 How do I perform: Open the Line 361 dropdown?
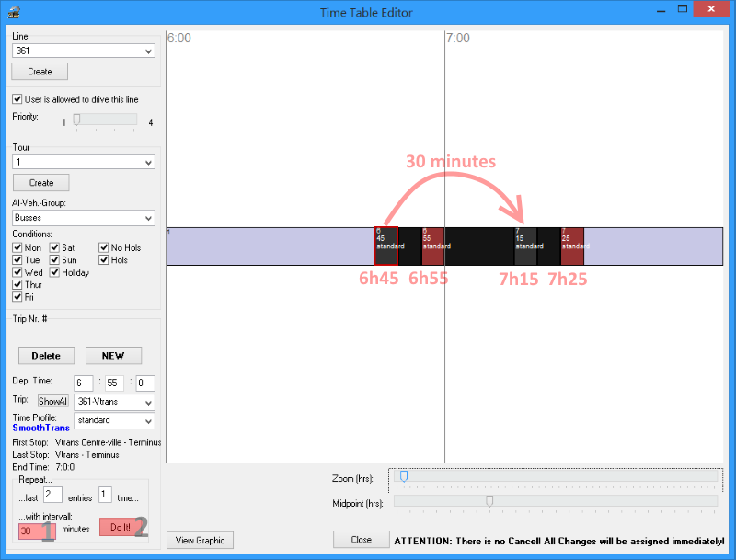pos(84,51)
